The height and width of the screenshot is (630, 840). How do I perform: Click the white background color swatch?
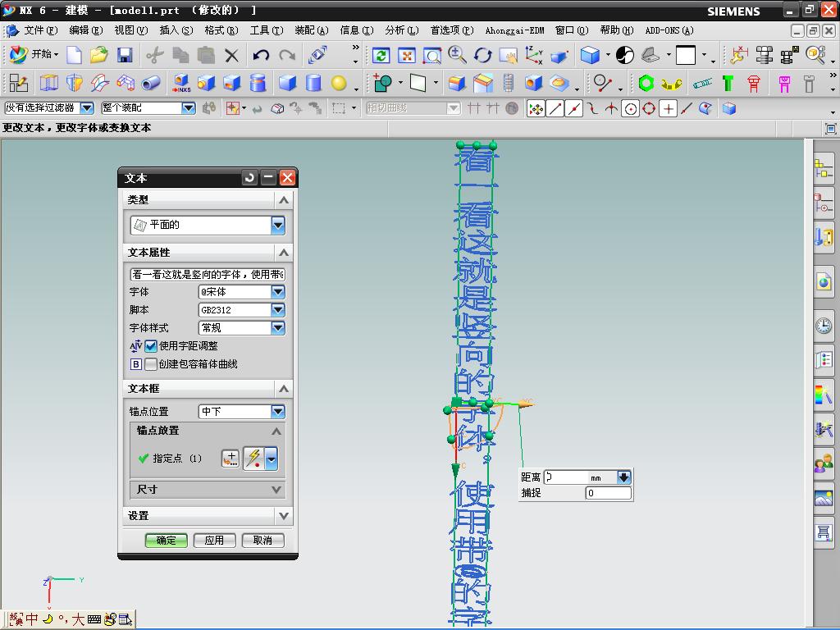coord(686,55)
